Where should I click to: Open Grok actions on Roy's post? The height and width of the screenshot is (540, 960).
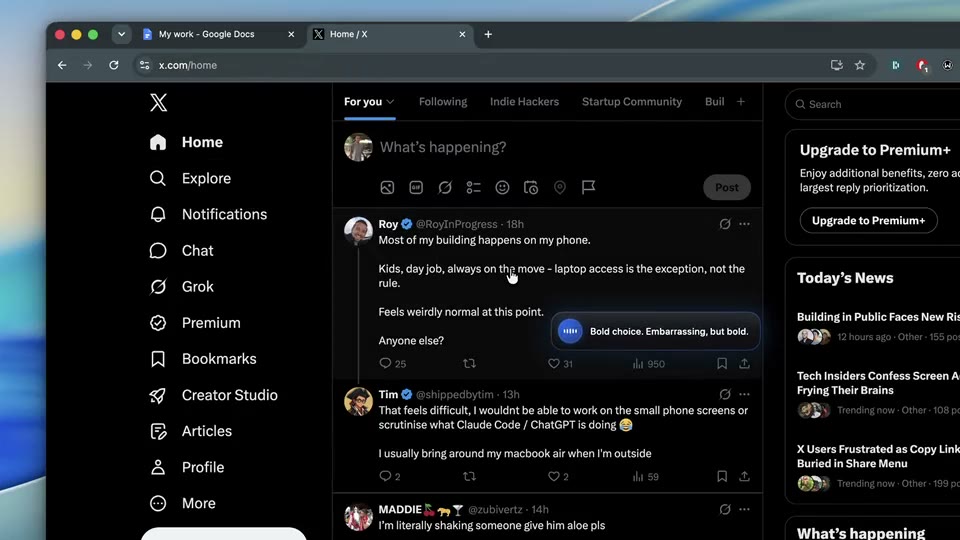coord(725,224)
